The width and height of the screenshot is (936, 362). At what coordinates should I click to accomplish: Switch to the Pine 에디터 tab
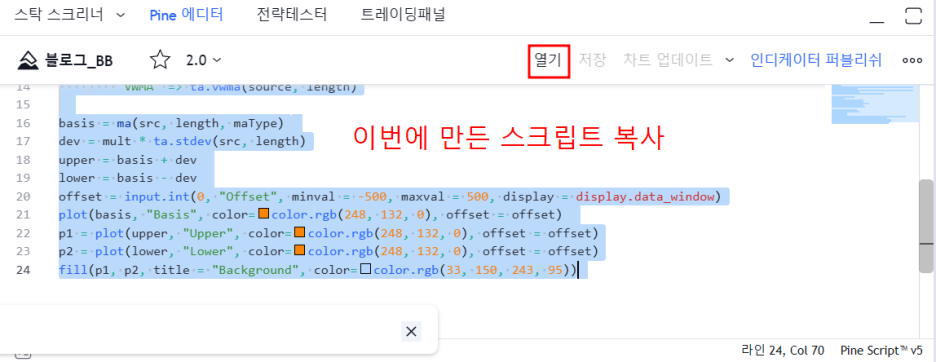(186, 15)
